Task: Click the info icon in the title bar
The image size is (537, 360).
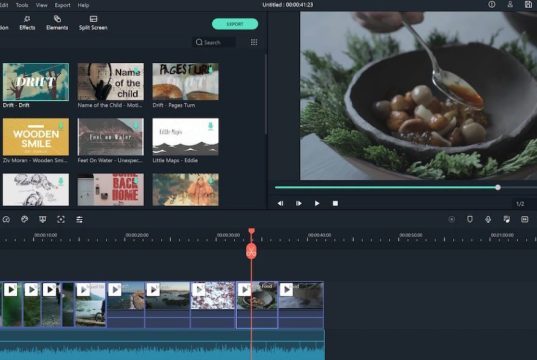Action: (492, 4)
